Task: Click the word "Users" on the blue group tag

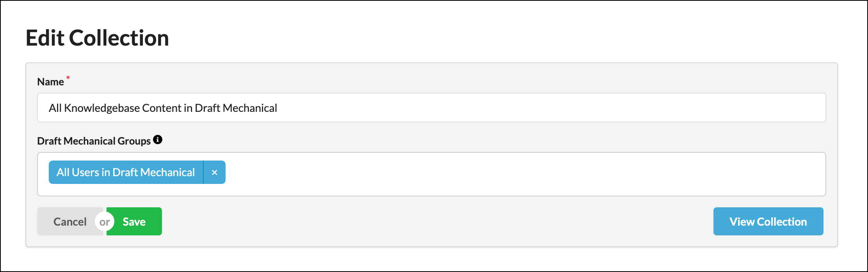Action: pyautogui.click(x=85, y=172)
